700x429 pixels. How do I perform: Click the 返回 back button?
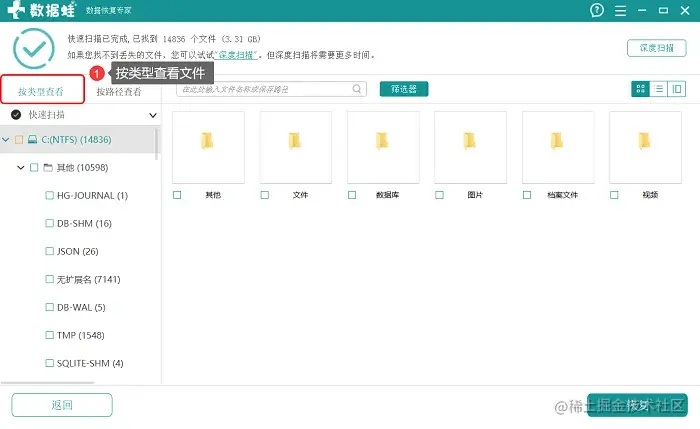[62, 405]
